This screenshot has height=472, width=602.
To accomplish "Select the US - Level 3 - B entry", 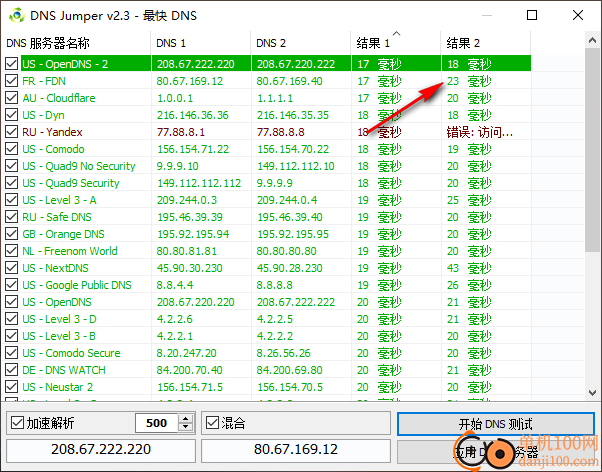I will click(59, 336).
